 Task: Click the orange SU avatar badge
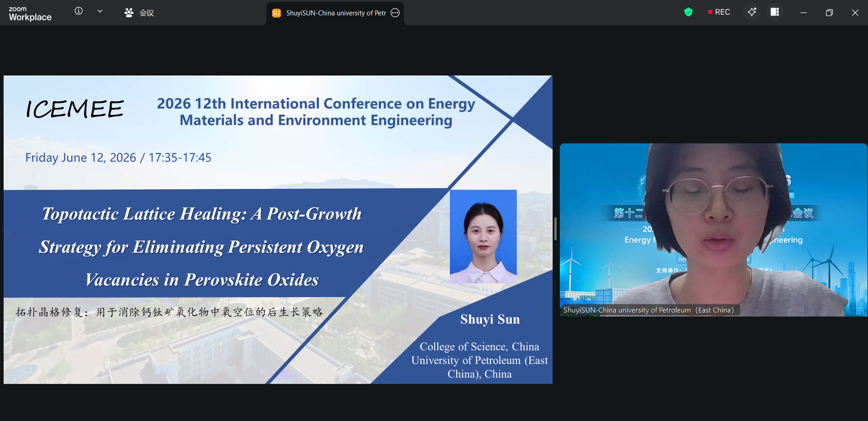[x=277, y=13]
